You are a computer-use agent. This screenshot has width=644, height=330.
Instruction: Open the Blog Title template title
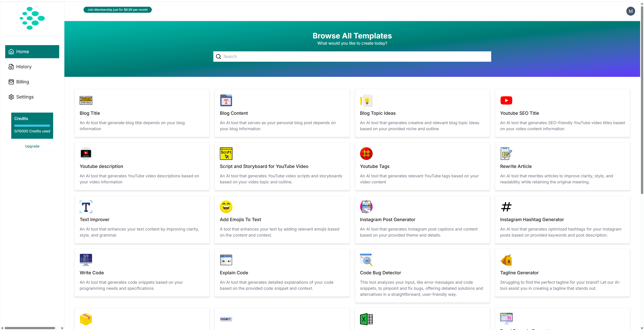point(90,113)
